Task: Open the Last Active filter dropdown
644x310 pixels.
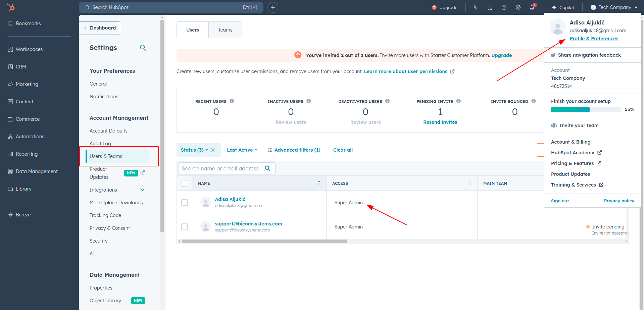Action: 242,150
